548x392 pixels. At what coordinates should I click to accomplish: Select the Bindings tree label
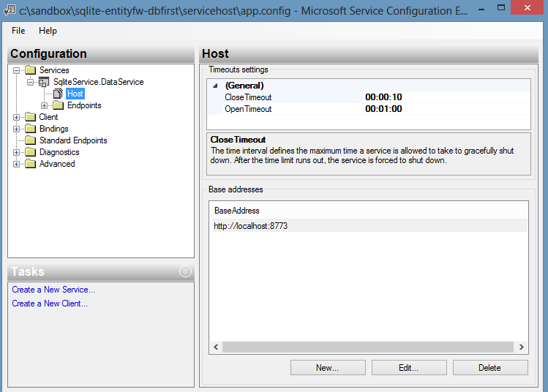click(54, 129)
